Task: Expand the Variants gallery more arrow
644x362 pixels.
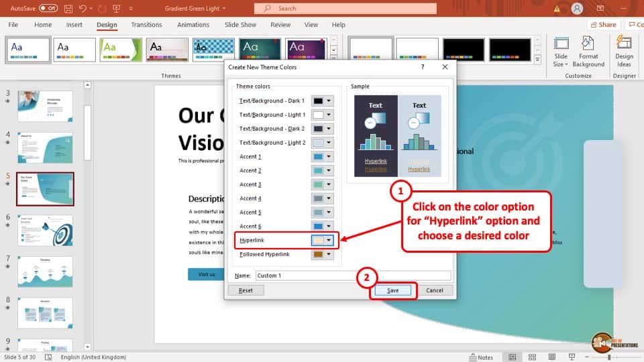Action: pyautogui.click(x=537, y=59)
